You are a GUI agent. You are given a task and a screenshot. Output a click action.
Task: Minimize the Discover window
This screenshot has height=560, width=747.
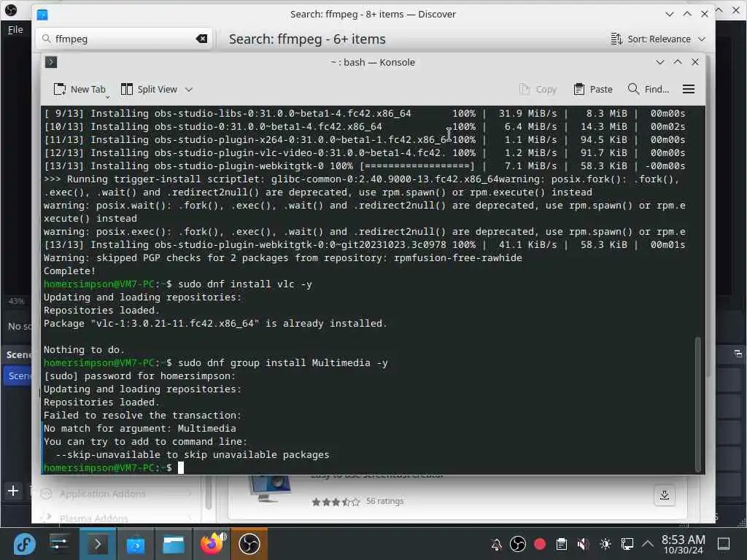click(x=670, y=15)
